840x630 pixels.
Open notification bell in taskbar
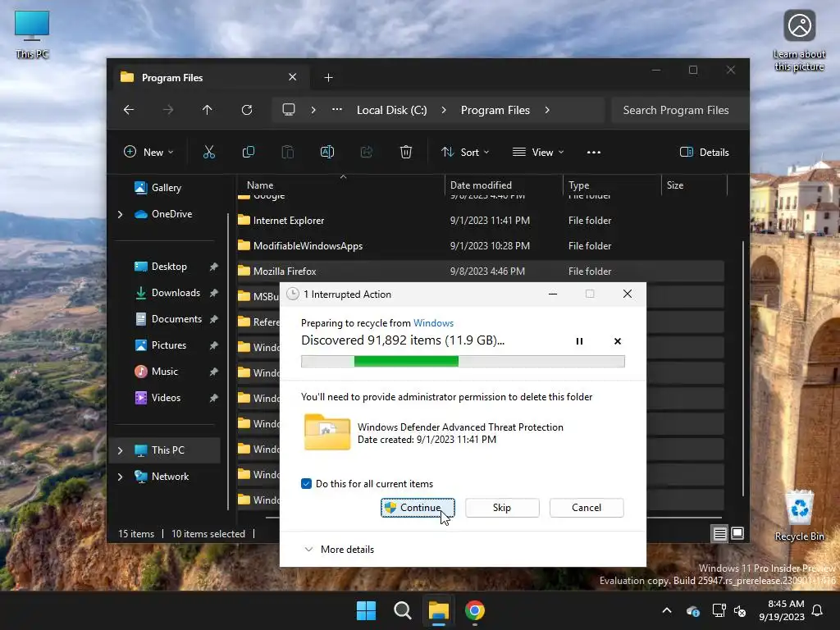(818, 610)
